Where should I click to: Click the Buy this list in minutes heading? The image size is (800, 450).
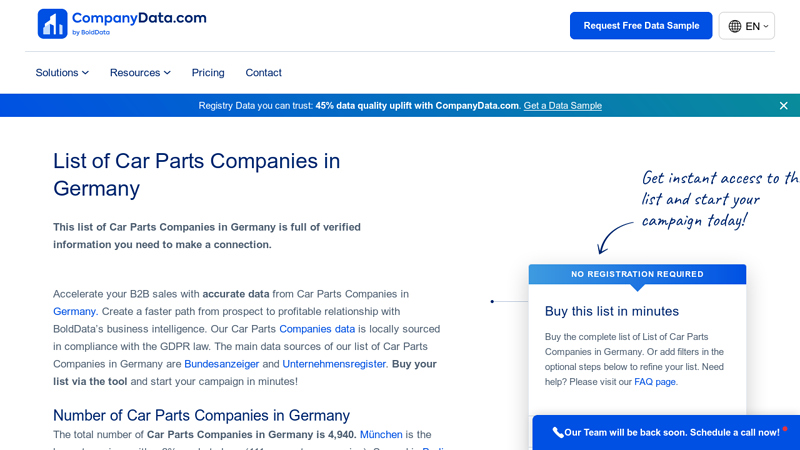(x=612, y=311)
